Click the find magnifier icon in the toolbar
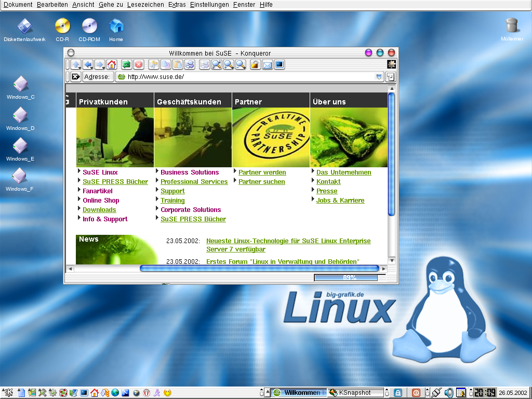This screenshot has height=399, width=532. pos(217,64)
